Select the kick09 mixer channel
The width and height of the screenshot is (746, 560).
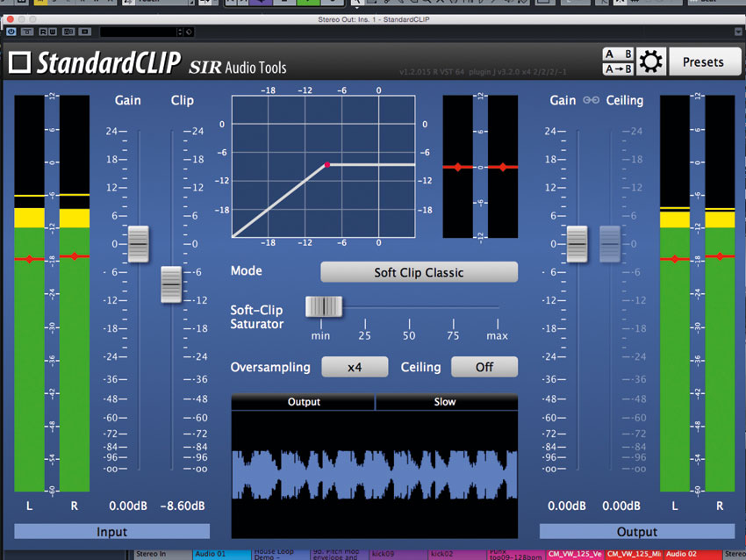(398, 554)
